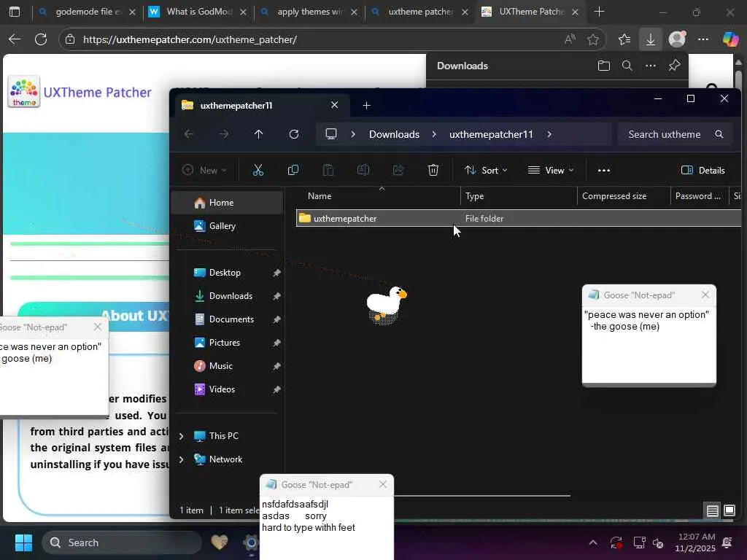Click Downloads breadcrumb in address bar
The width and height of the screenshot is (747, 560).
pos(394,134)
